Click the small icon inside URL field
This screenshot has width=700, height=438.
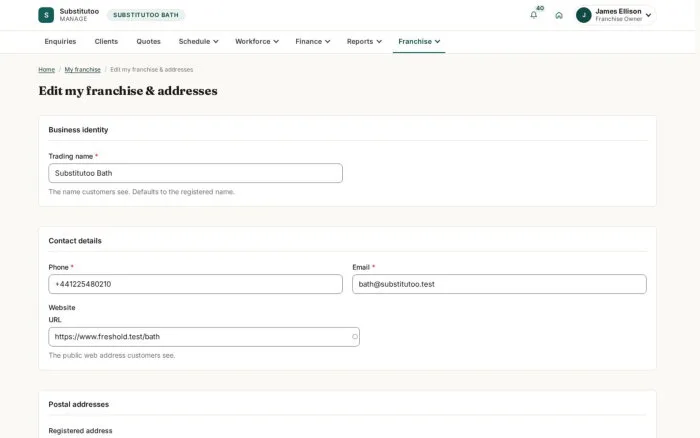point(355,337)
